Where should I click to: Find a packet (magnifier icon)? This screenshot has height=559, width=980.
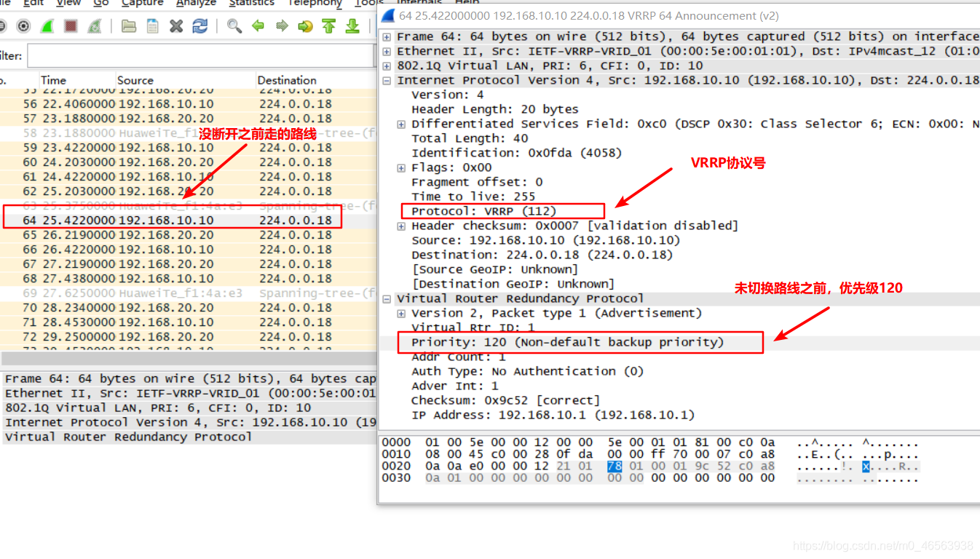[234, 26]
